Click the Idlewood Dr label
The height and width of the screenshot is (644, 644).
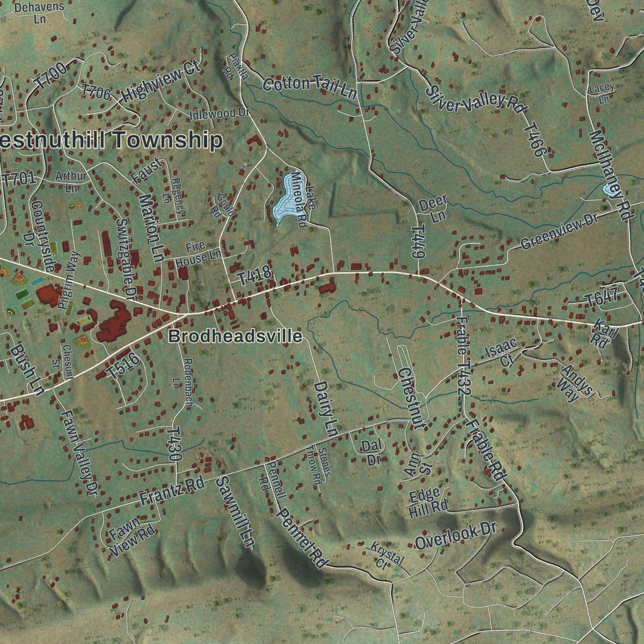(x=220, y=114)
